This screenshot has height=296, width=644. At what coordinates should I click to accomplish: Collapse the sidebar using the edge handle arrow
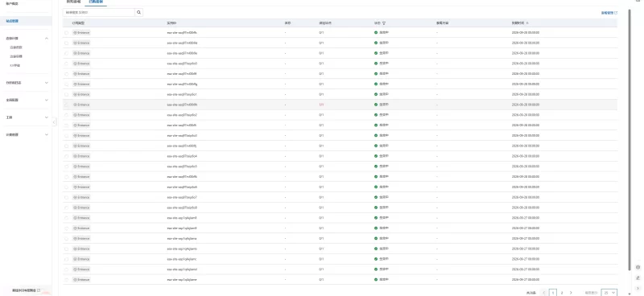pos(54,122)
